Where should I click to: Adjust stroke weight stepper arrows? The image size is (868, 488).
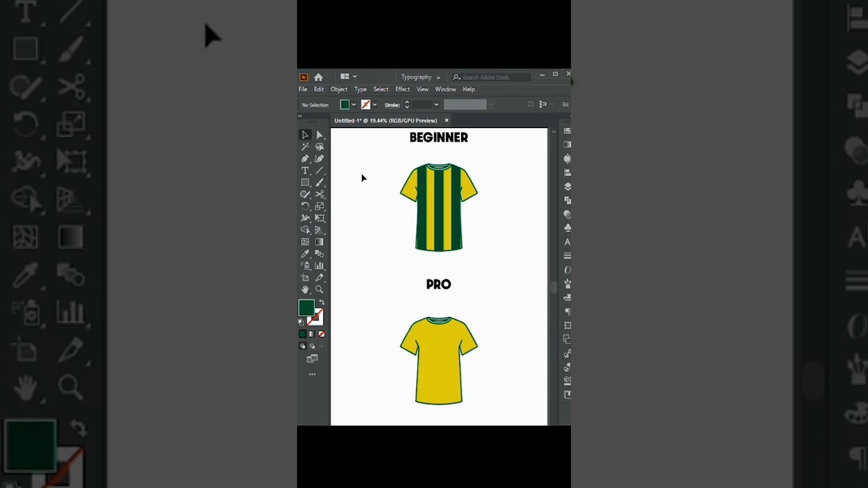coord(407,104)
